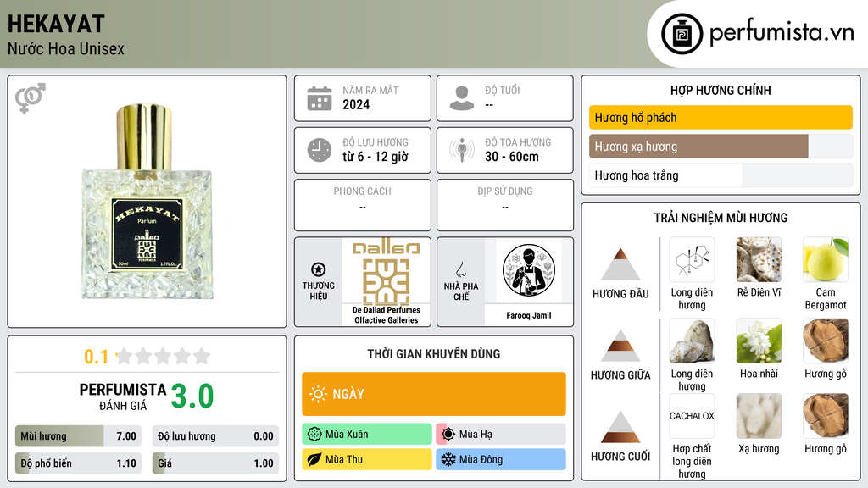Open the De Dallad Perfumes Olfactive Galleries link

[x=387, y=315]
